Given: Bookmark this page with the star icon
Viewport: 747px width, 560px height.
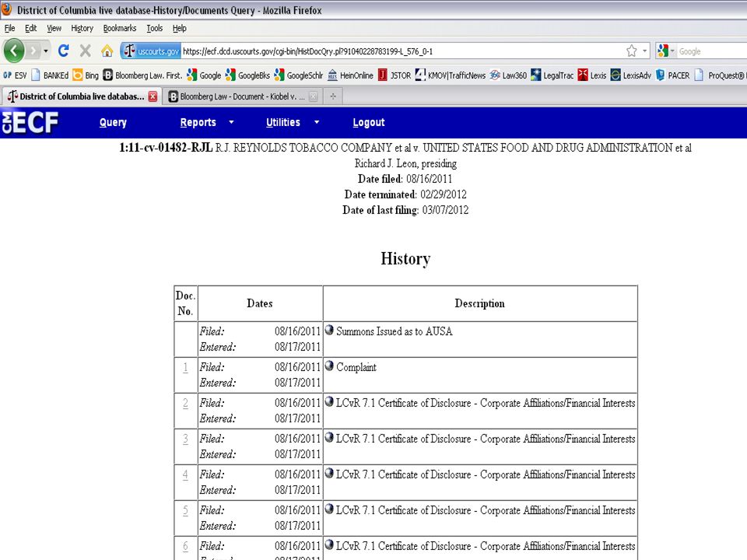Looking at the screenshot, I should coord(632,51).
